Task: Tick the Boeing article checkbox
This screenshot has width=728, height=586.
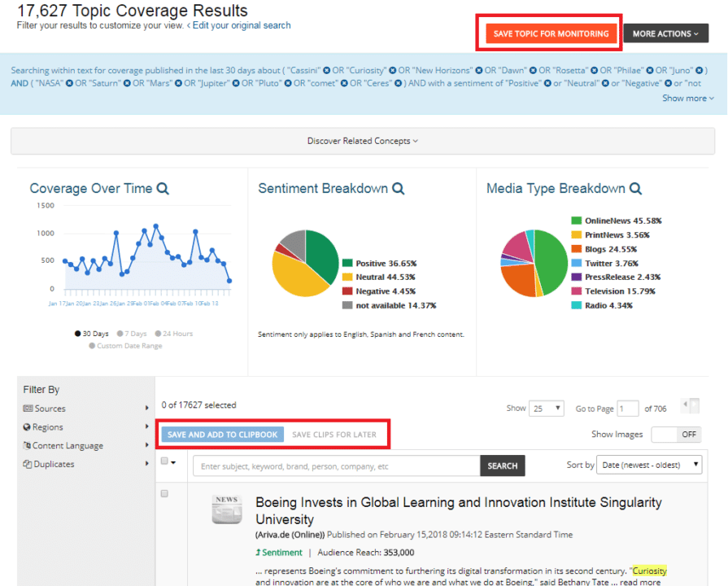Action: tap(164, 493)
